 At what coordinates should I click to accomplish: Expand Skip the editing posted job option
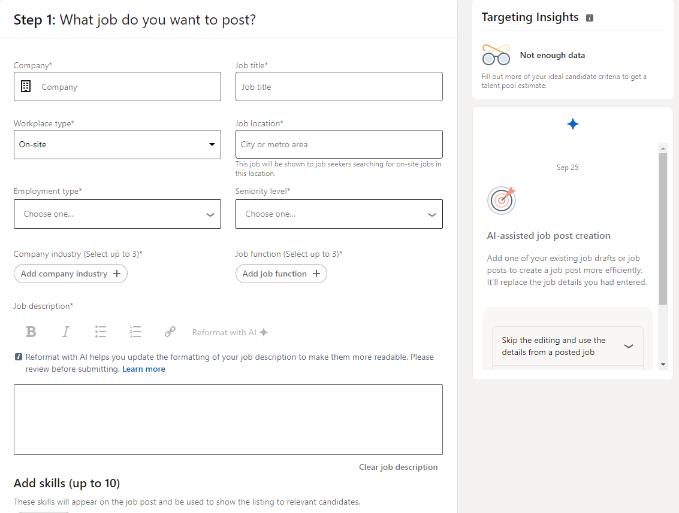click(568, 346)
